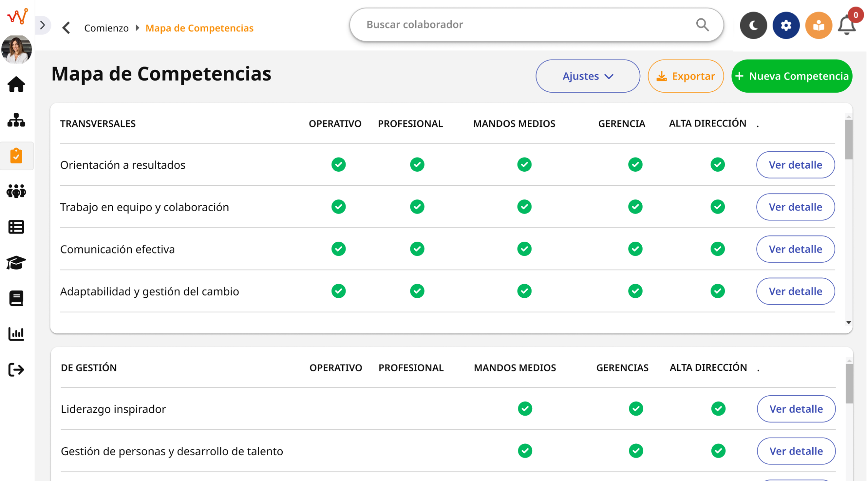
Task: Open Ver detalle for Trabajo en equipo y colaboración
Action: click(x=795, y=207)
